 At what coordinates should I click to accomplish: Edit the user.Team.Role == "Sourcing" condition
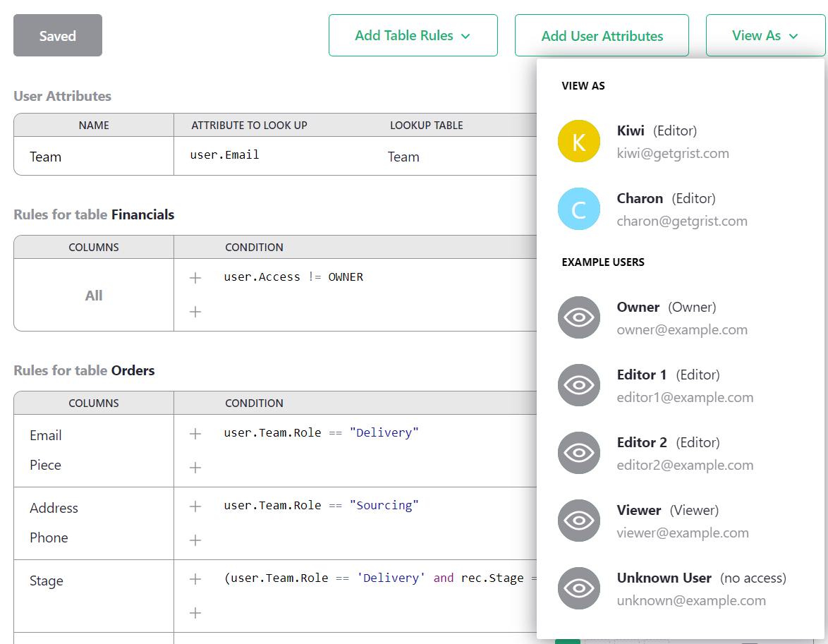point(321,506)
